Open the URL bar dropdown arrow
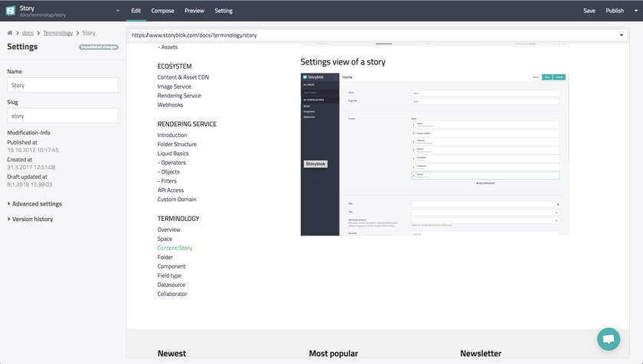This screenshot has width=643, height=364. coord(622,35)
